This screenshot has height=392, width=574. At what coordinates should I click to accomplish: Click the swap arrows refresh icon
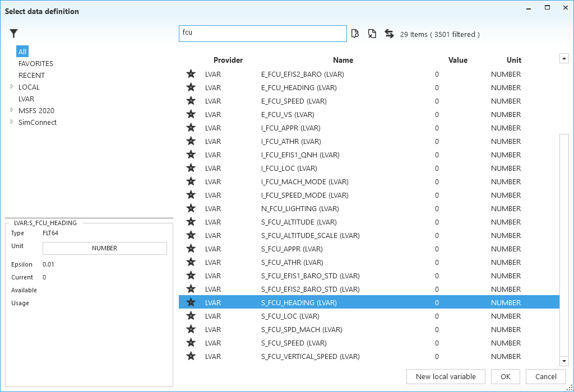click(389, 34)
